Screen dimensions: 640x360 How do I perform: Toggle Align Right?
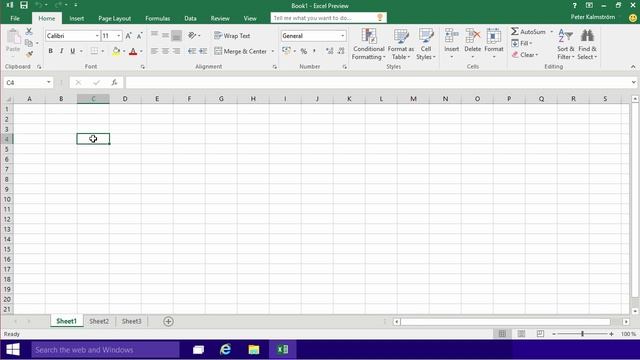176,51
